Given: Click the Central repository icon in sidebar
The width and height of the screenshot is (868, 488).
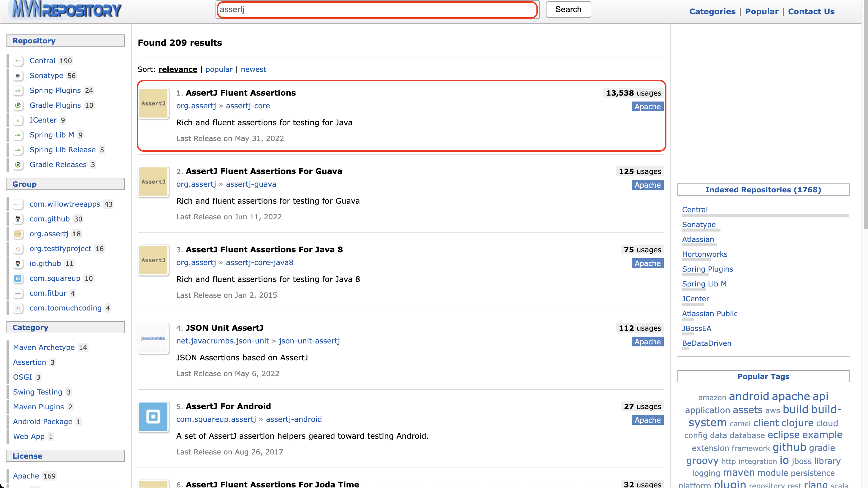Looking at the screenshot, I should tap(18, 61).
